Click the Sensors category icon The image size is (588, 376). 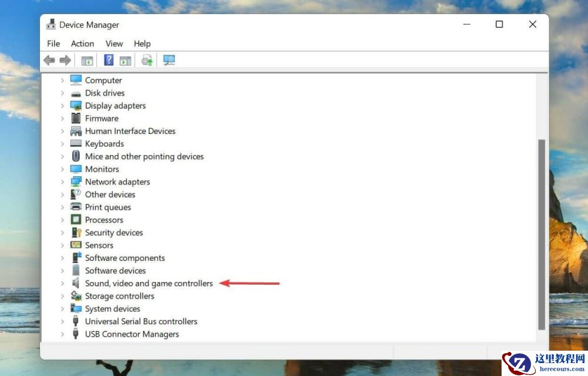[76, 245]
